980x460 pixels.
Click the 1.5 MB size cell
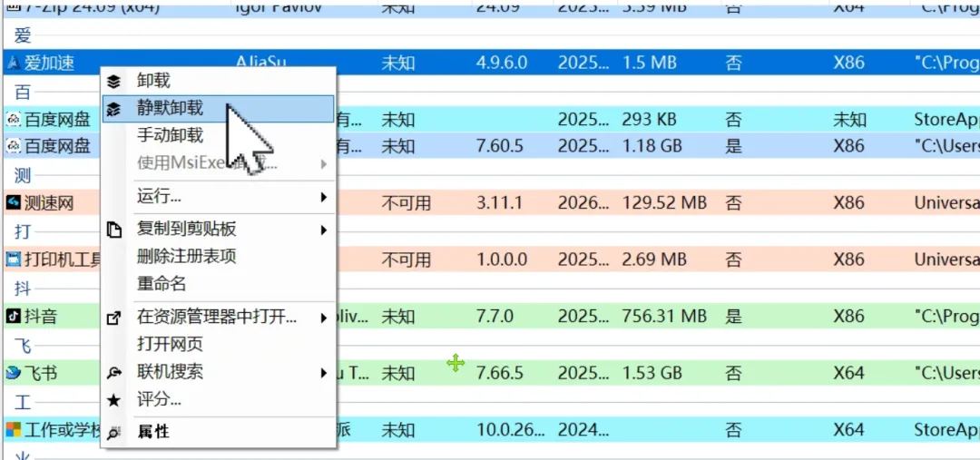[x=650, y=63]
